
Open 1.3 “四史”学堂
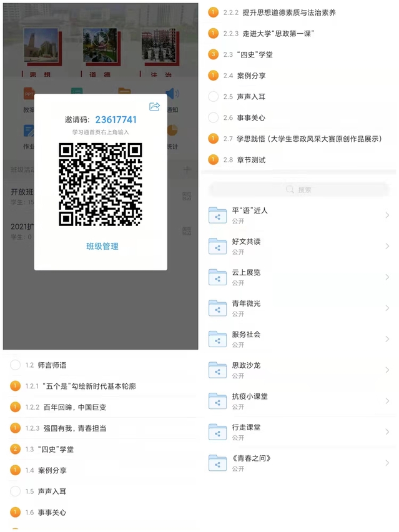tap(49, 449)
